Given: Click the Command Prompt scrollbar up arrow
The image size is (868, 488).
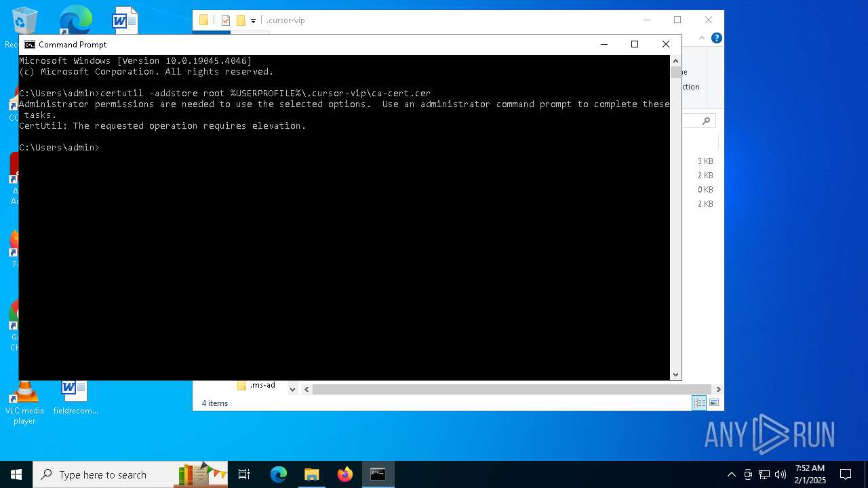Looking at the screenshot, I should [675, 61].
